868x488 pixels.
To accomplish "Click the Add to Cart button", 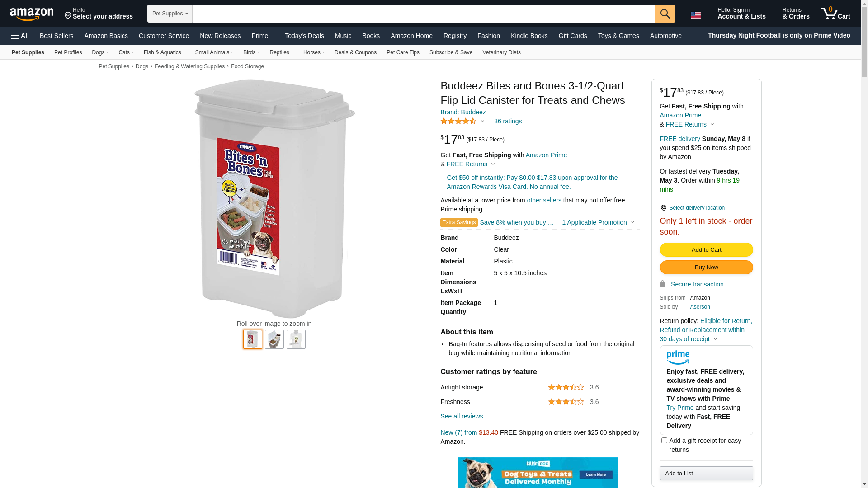I will [x=706, y=249].
